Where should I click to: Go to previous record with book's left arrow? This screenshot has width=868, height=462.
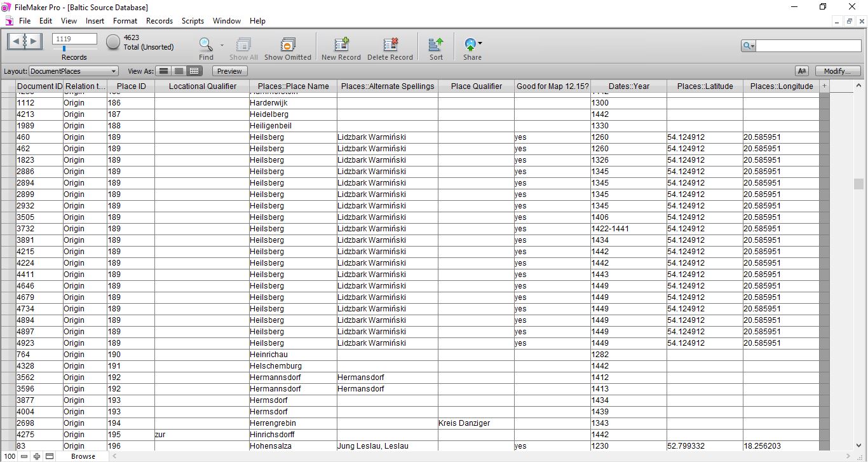[15, 41]
